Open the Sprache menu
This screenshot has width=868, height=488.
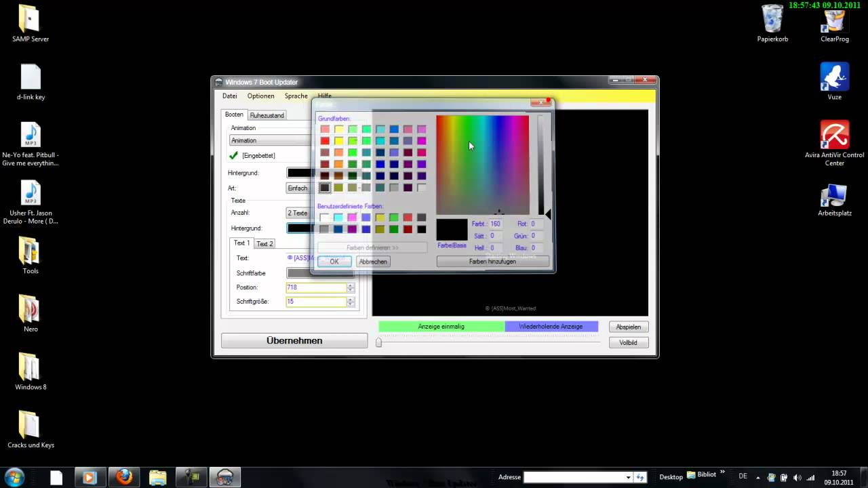click(x=296, y=96)
